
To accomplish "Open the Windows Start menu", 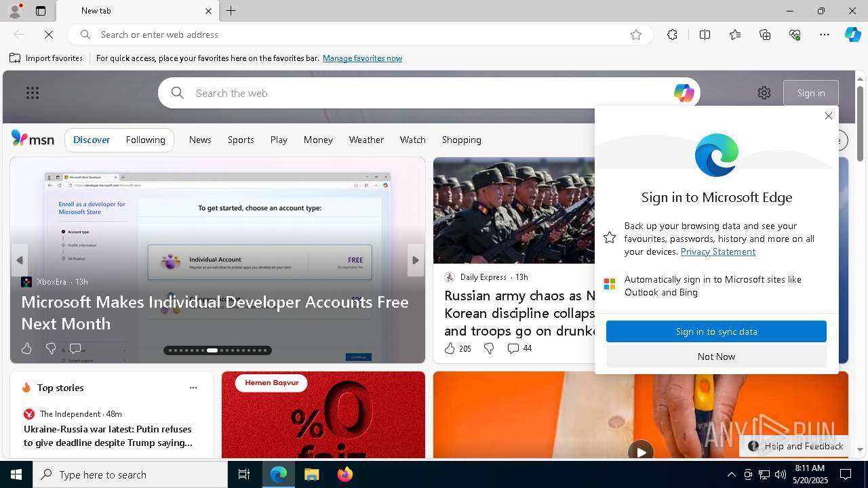I will (16, 474).
